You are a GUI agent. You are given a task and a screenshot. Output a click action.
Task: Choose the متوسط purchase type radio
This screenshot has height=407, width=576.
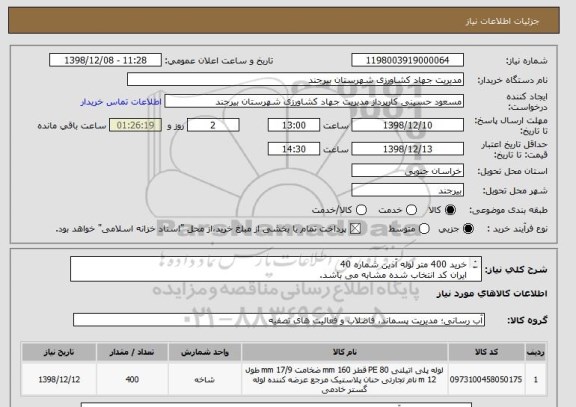[424, 229]
